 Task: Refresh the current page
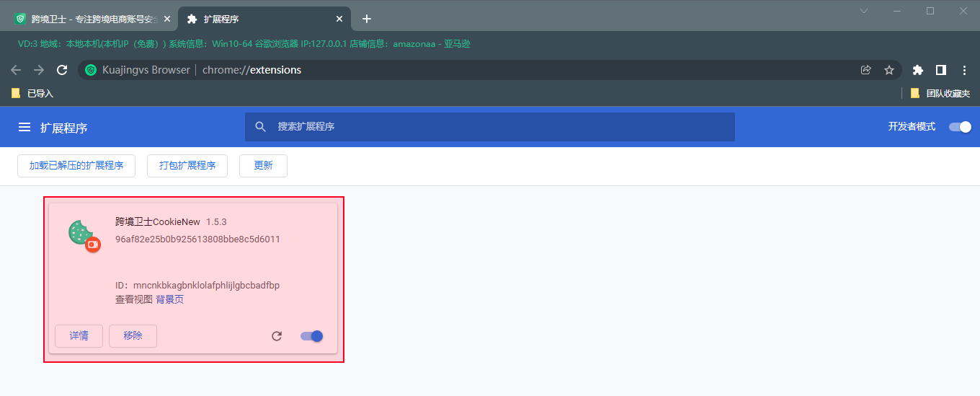tap(62, 70)
